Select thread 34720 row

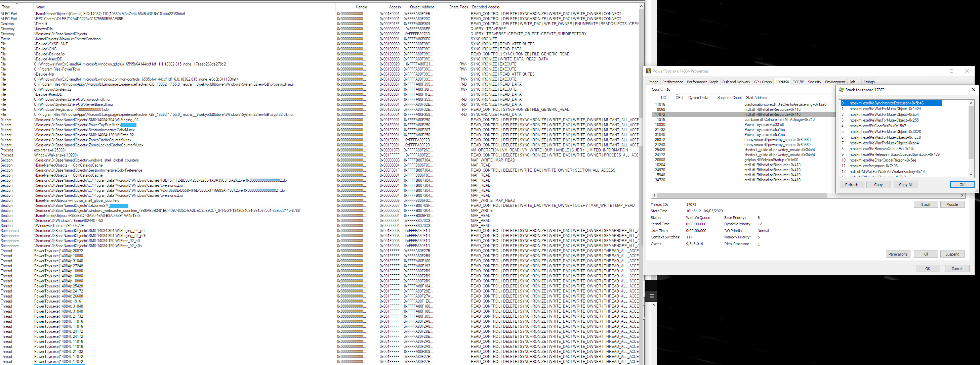pos(743,180)
